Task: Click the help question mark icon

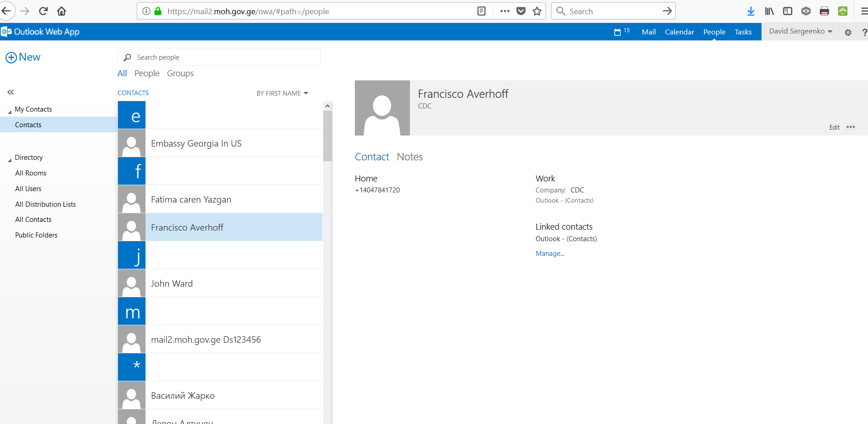Action: (x=864, y=32)
